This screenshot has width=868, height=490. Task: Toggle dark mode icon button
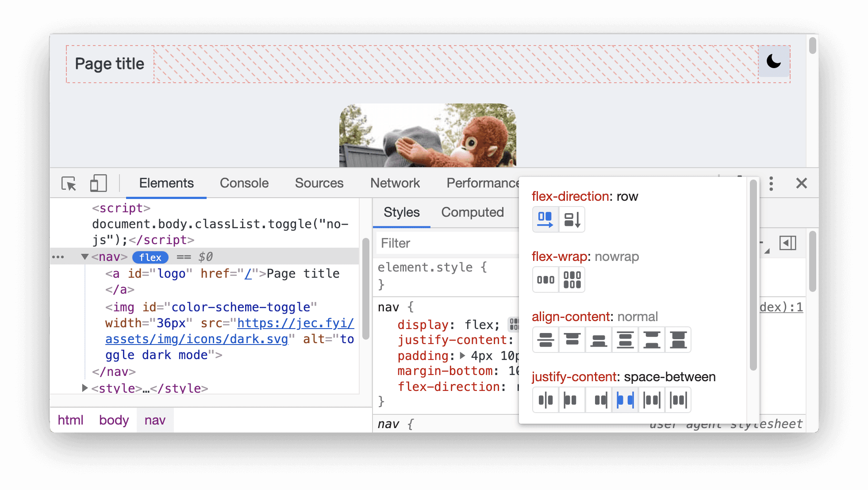coord(775,61)
